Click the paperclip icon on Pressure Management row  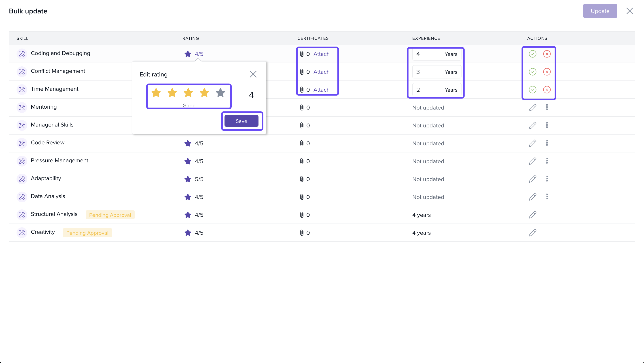(x=302, y=161)
